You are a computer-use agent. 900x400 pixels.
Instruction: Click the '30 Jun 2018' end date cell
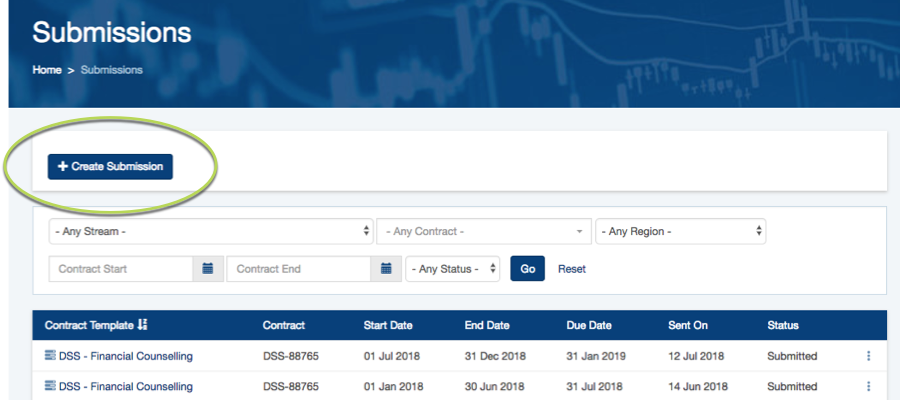[x=493, y=386]
